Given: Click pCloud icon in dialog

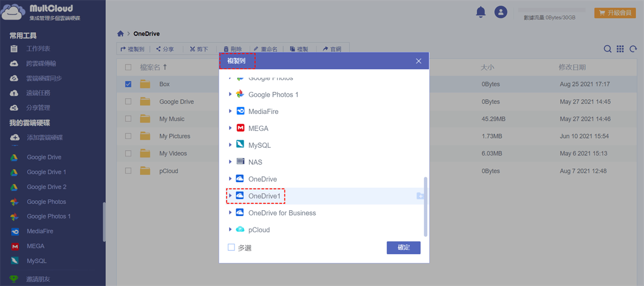Looking at the screenshot, I should (240, 230).
